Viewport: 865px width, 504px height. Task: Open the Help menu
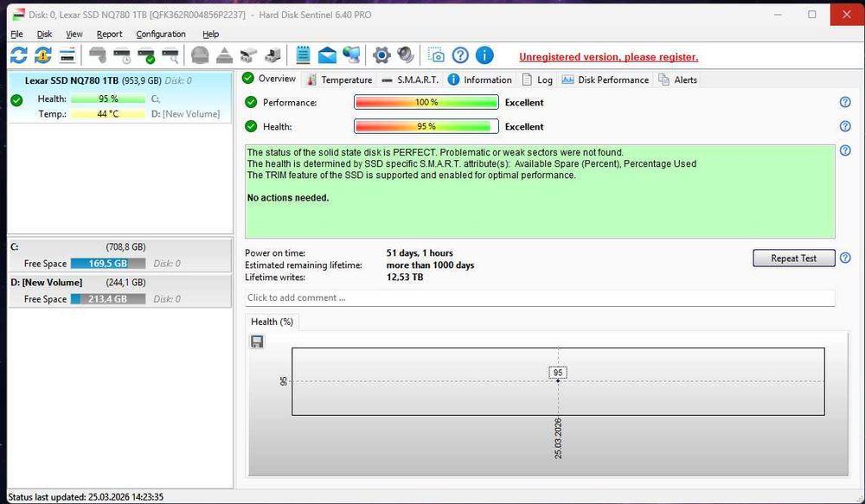coord(210,35)
